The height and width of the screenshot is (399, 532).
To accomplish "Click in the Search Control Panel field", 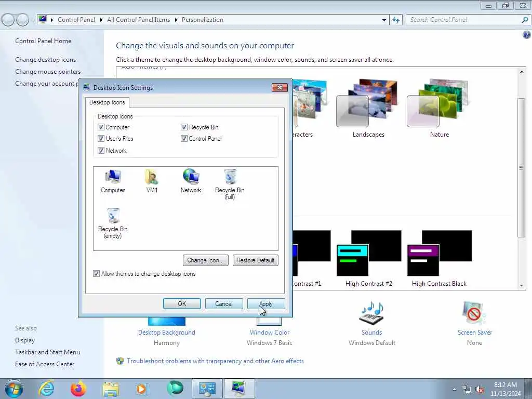I will click(x=463, y=20).
